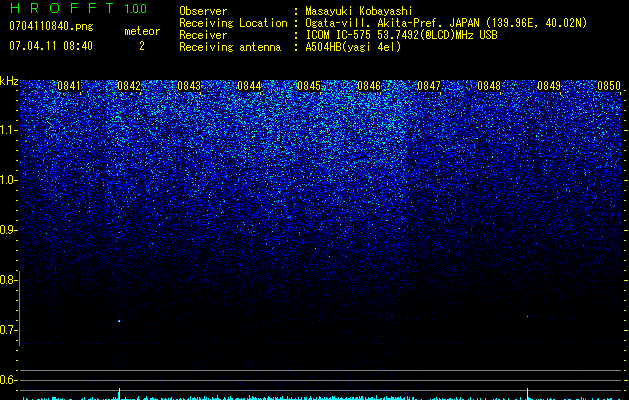The image size is (629, 400).
Task: Click the 0.6 frequency axis label
Action: click(8, 380)
